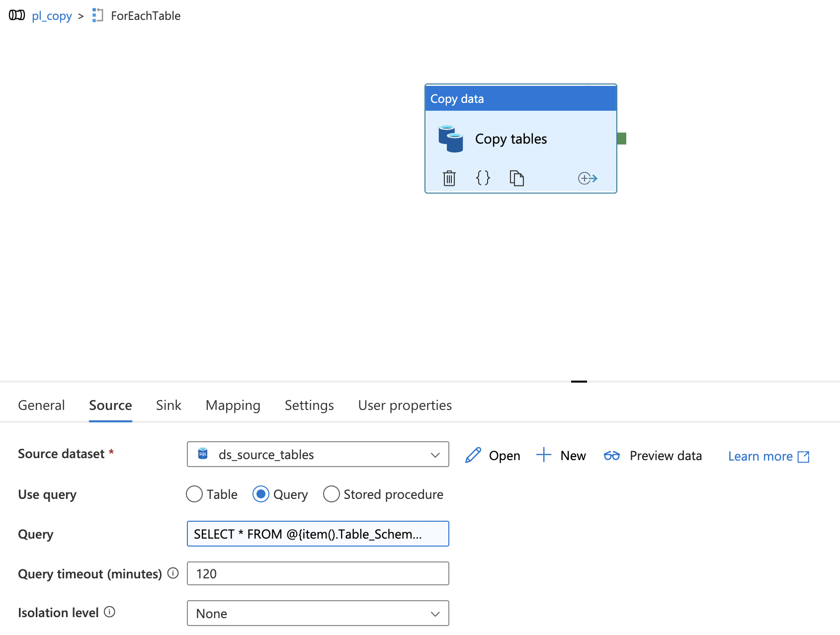
Task: Navigate to pl_copy breadcrumb link
Action: (52, 16)
